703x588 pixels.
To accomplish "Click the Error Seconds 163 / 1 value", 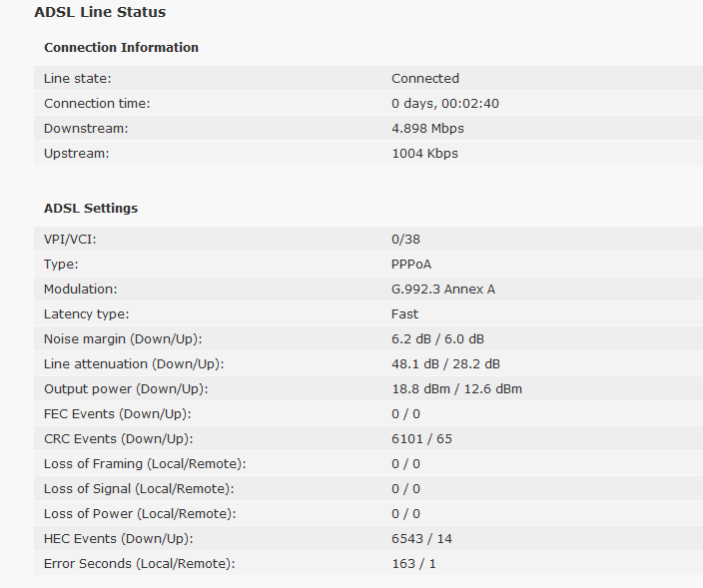I will click(x=413, y=564).
